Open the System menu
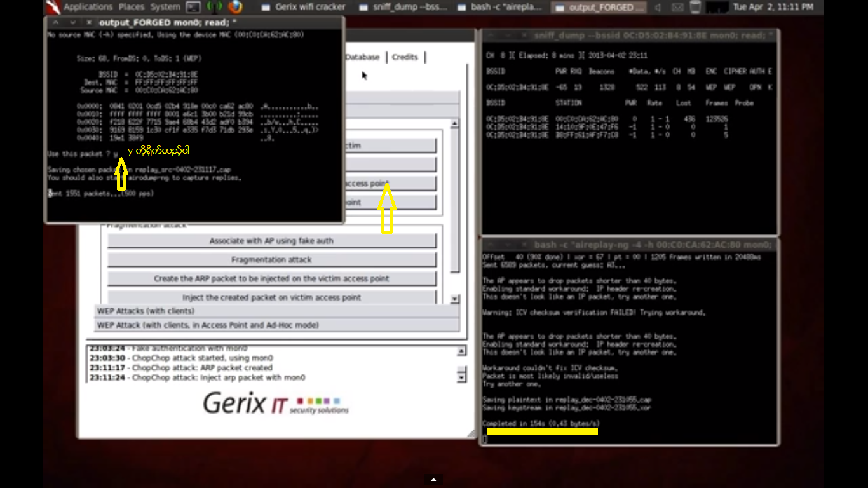This screenshot has width=868, height=488. (x=165, y=7)
